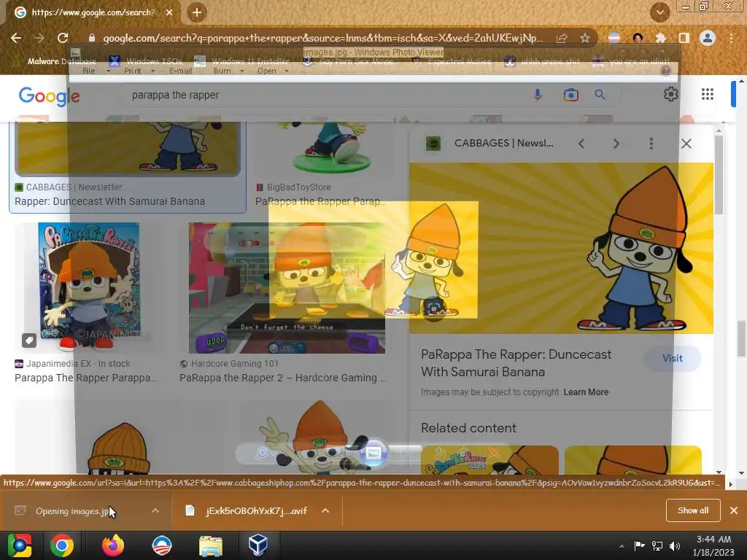Open the Open menu in Photo Viewer

(273, 71)
